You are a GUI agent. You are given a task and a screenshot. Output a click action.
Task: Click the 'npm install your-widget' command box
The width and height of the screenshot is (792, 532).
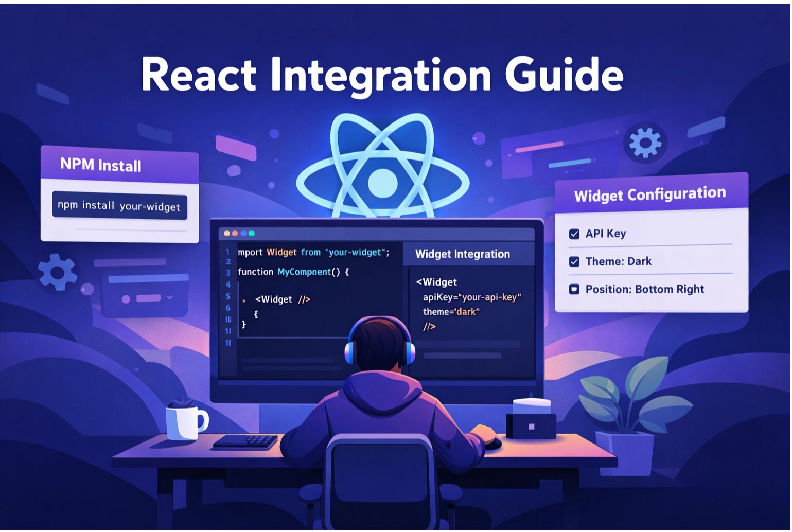pos(119,205)
